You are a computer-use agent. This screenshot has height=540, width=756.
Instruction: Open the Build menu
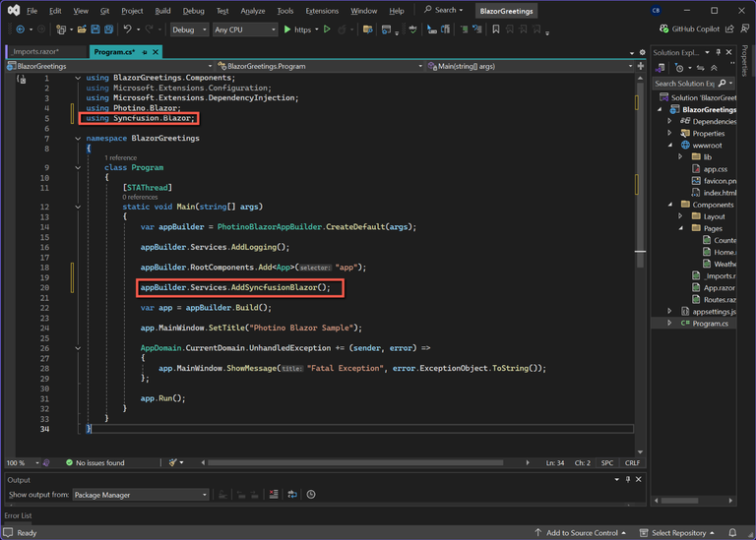point(162,11)
